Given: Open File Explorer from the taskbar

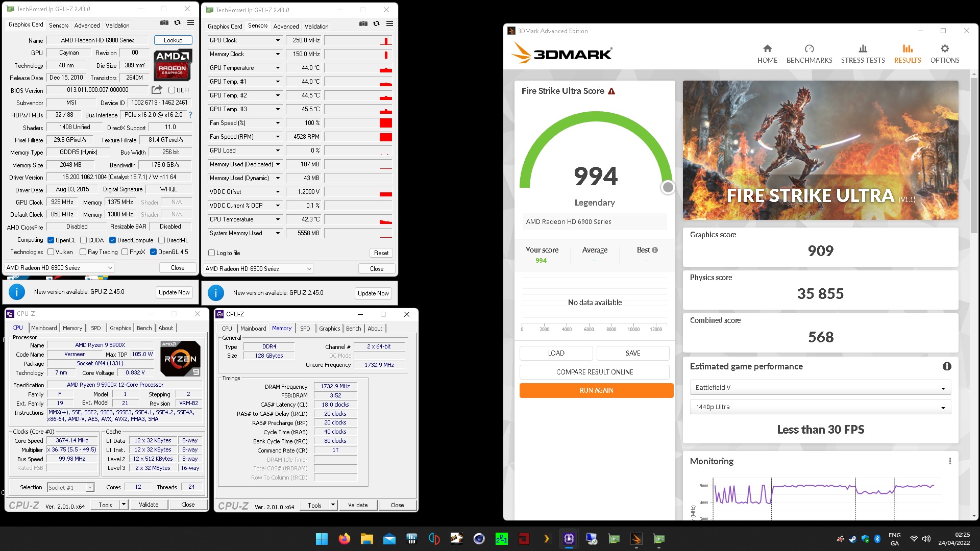Looking at the screenshot, I should pyautogui.click(x=366, y=539).
